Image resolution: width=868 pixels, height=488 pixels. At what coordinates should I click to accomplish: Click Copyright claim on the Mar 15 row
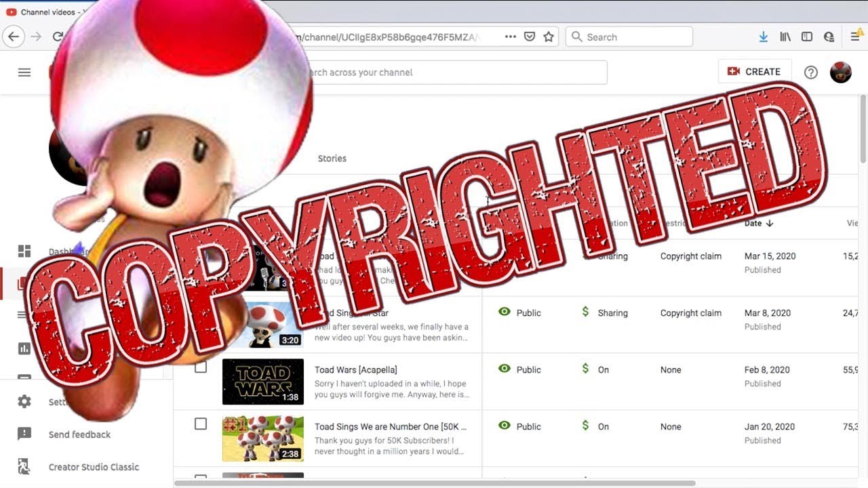(691, 256)
